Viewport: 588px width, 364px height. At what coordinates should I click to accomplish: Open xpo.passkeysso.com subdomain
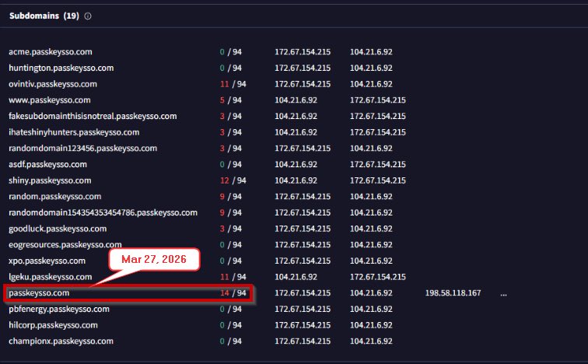click(47, 261)
